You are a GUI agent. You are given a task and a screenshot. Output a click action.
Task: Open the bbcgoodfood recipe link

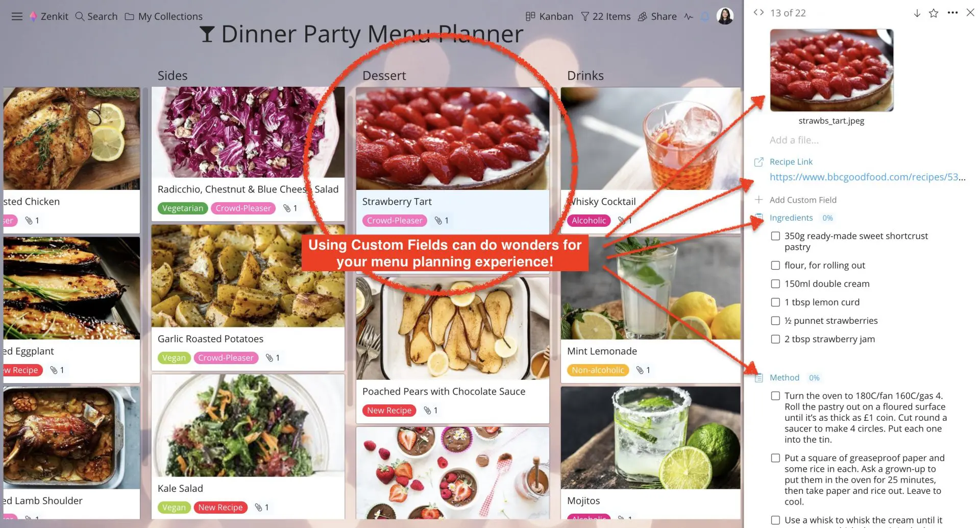[x=867, y=177]
